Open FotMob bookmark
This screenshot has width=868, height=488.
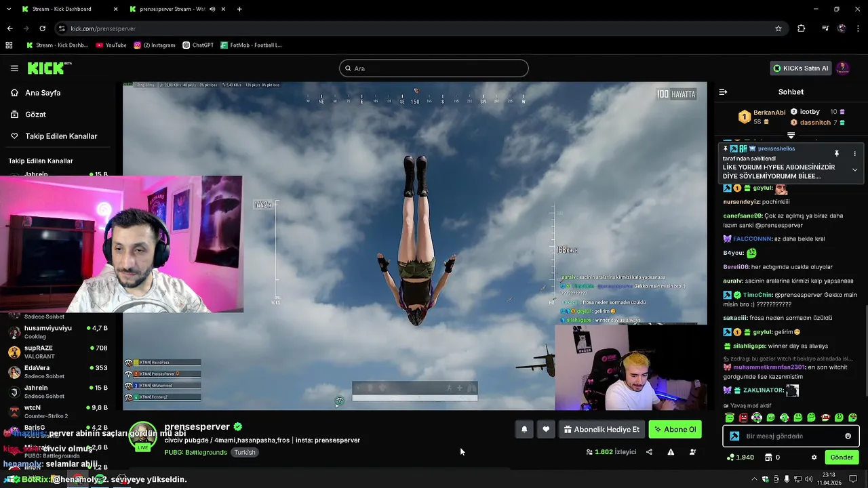pos(251,45)
